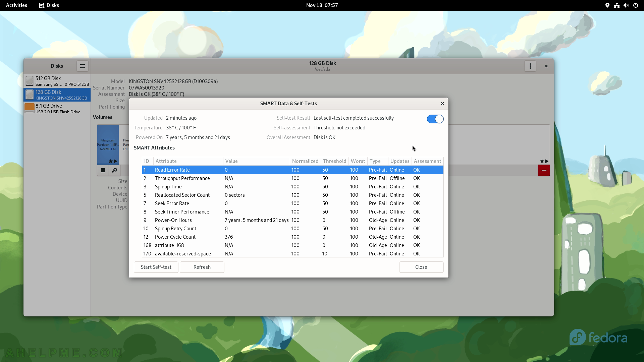Click the Value column header
644x362 pixels.
point(257,161)
